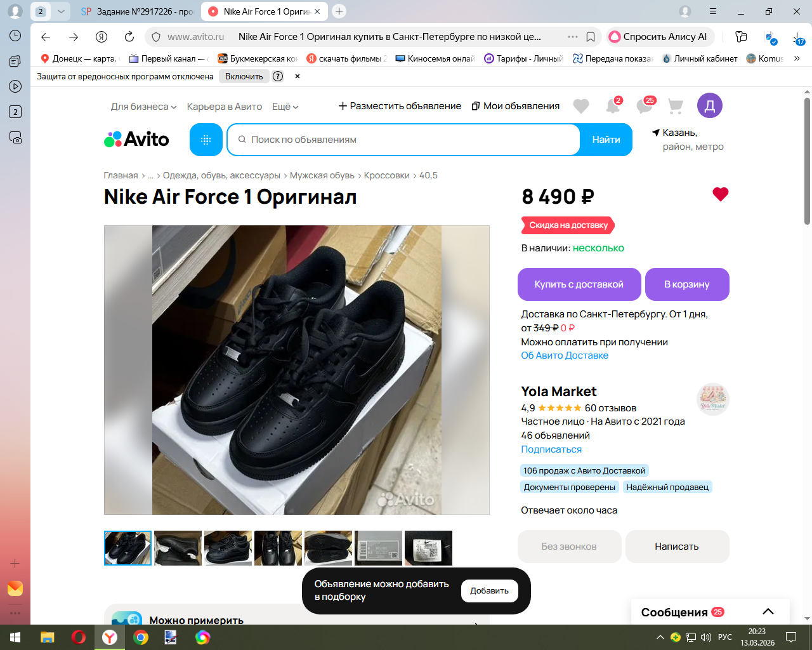The height and width of the screenshot is (650, 812).
Task: Click 'Спросить Алису AI' button
Action: 660,37
